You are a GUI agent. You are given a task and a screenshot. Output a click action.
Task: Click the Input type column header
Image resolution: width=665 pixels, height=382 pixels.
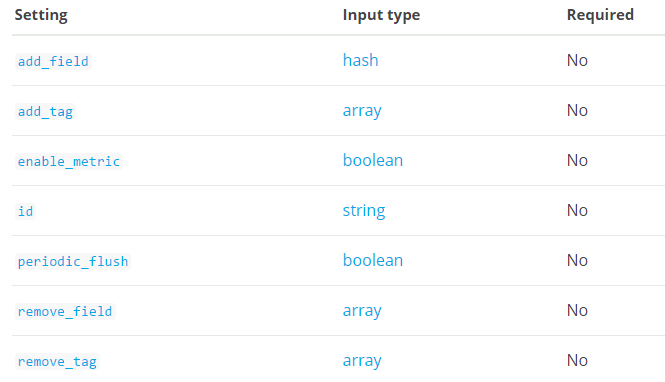[381, 15]
